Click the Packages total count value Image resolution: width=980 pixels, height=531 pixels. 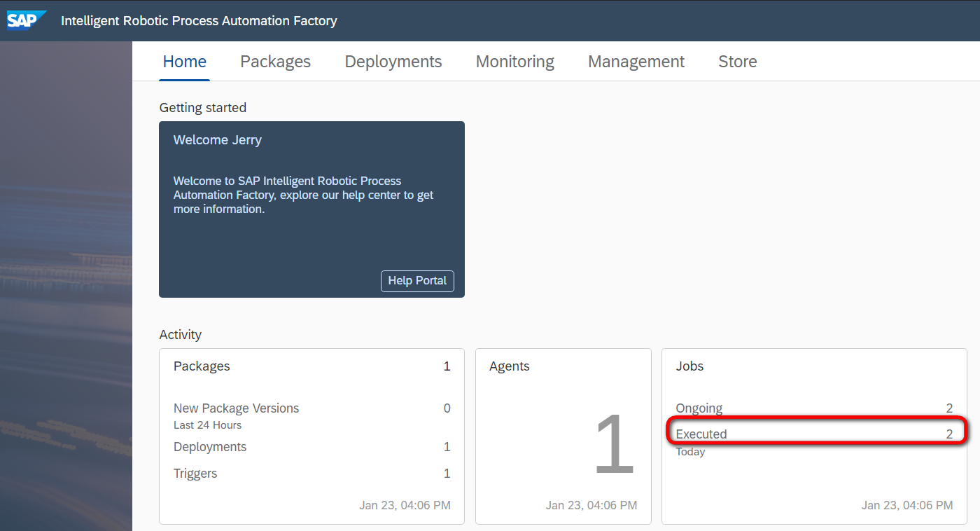coord(447,366)
